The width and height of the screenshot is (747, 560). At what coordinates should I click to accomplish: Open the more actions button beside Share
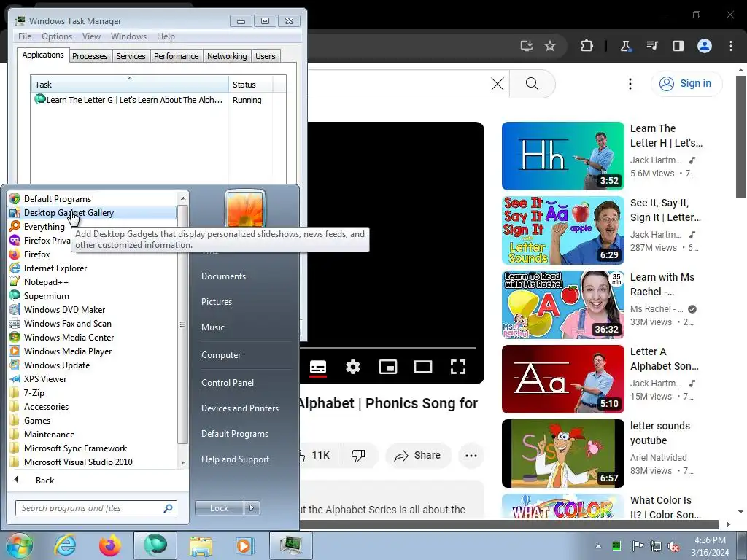[471, 455]
